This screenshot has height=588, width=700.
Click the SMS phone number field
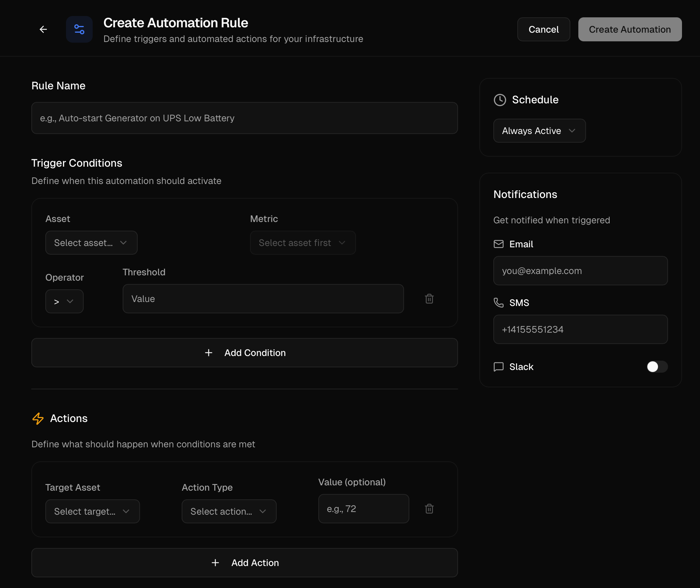580,329
